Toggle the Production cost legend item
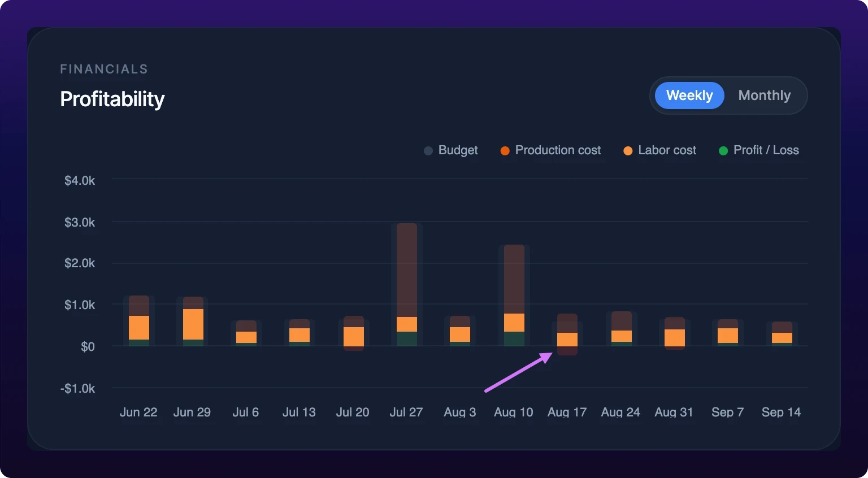The width and height of the screenshot is (868, 478). click(551, 150)
